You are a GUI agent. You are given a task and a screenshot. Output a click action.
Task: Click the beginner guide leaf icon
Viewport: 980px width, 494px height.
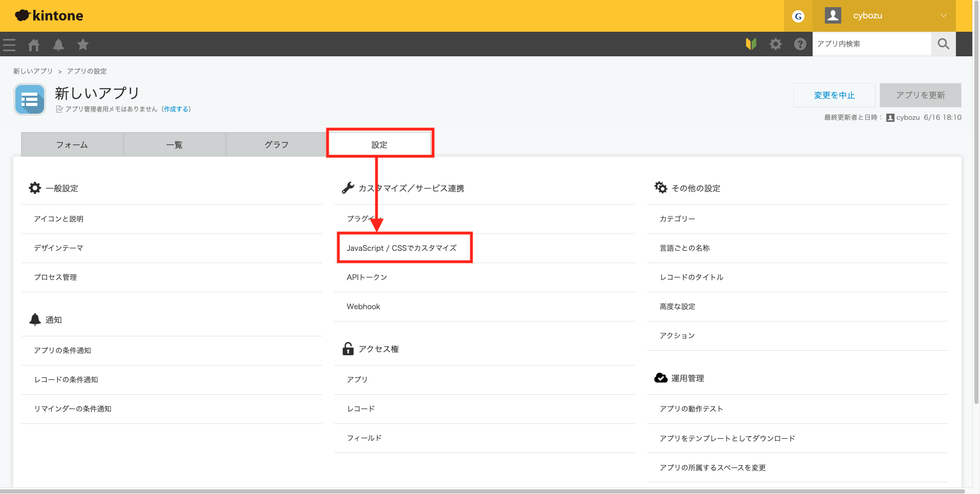tap(751, 44)
